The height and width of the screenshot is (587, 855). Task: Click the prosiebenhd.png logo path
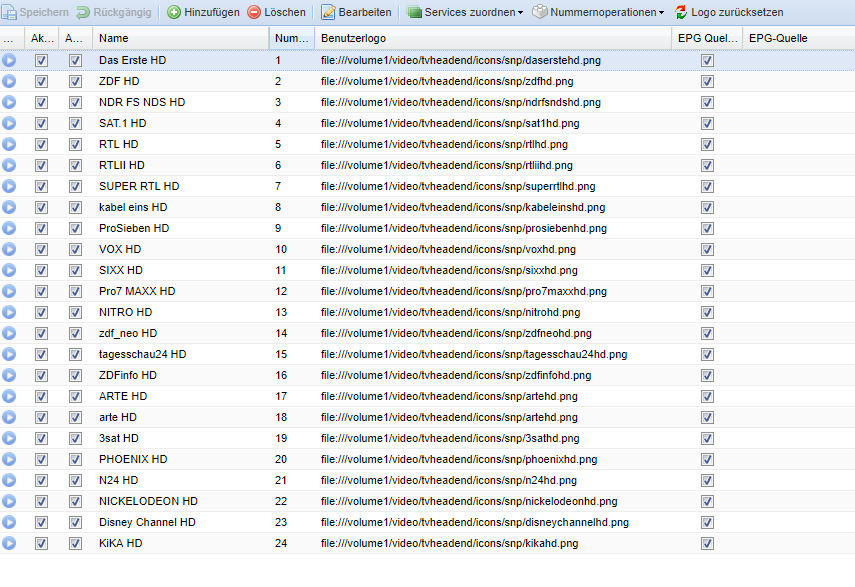464,228
